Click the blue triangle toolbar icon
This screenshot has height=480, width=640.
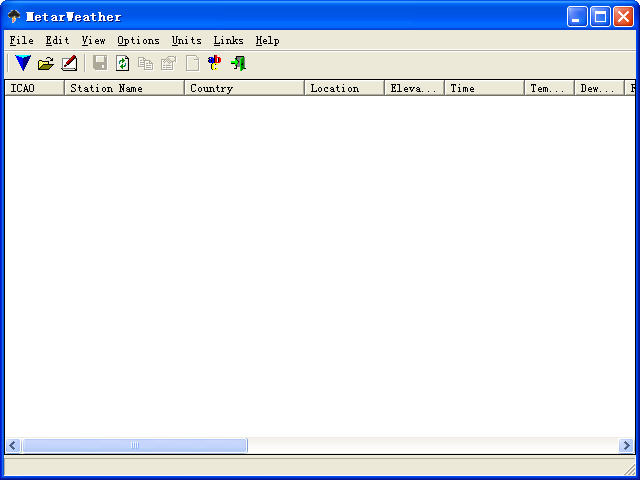point(23,63)
